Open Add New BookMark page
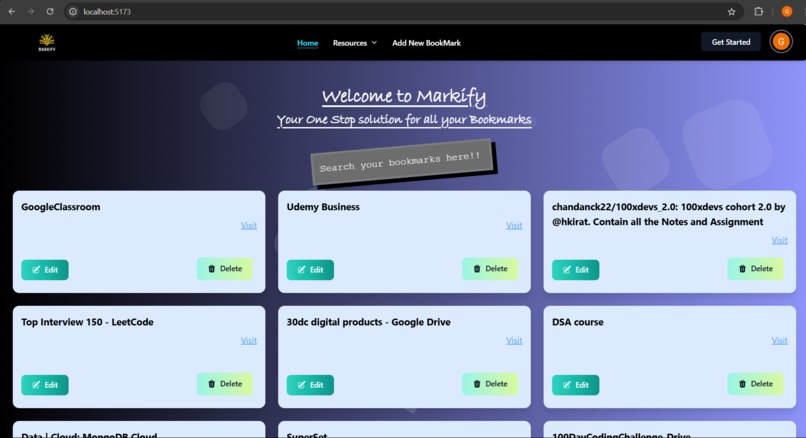Image resolution: width=806 pixels, height=438 pixels. (426, 43)
